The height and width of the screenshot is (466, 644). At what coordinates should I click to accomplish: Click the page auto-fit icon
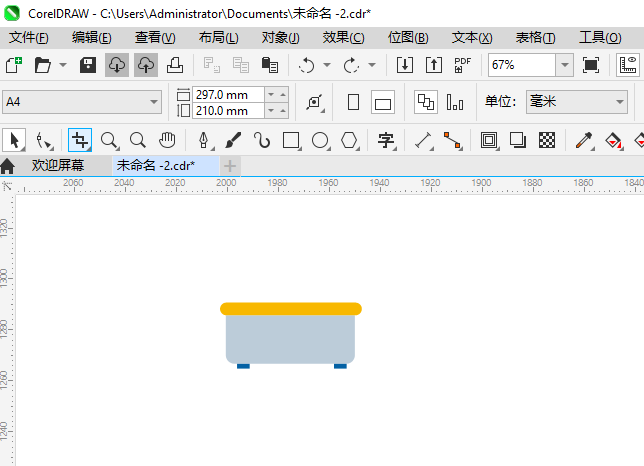tap(315, 102)
